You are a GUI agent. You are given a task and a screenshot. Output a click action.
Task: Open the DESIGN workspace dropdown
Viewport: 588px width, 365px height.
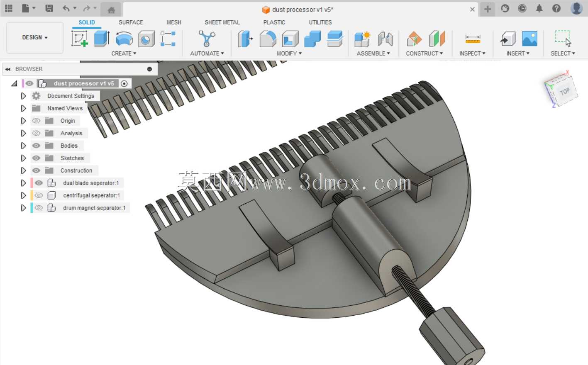coord(35,37)
